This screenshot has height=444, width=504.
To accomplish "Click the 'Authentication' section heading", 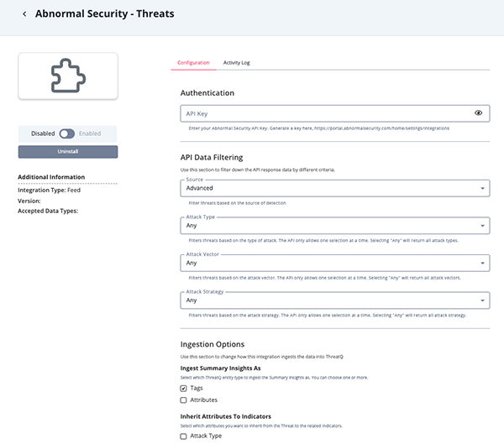I will 207,93.
